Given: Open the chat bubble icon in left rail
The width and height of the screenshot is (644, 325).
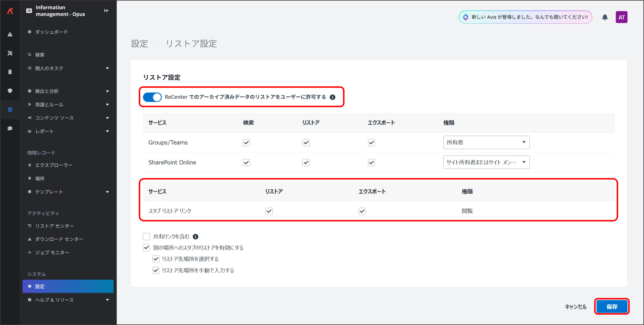Looking at the screenshot, I should pyautogui.click(x=10, y=129).
